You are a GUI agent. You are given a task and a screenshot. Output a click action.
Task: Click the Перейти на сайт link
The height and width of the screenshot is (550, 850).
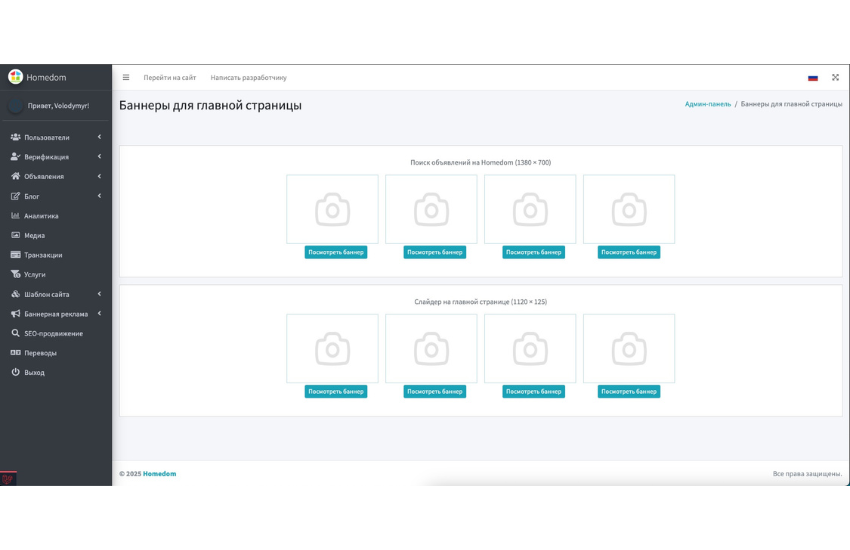(169, 77)
